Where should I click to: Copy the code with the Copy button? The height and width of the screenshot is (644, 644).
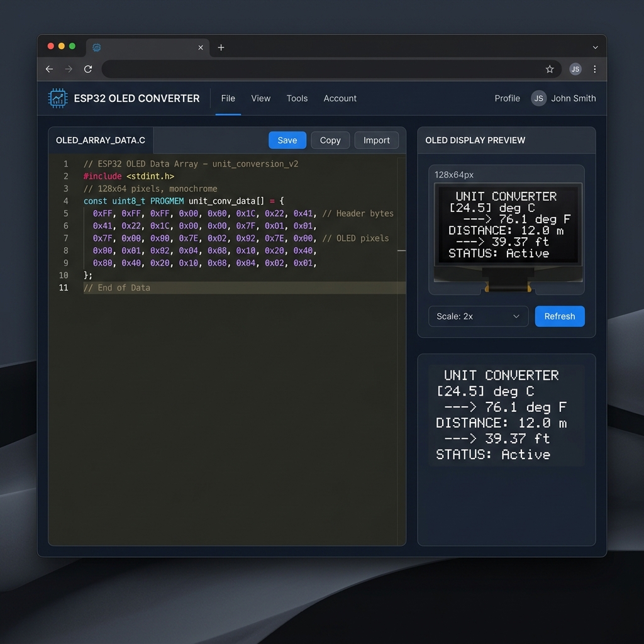(x=330, y=140)
